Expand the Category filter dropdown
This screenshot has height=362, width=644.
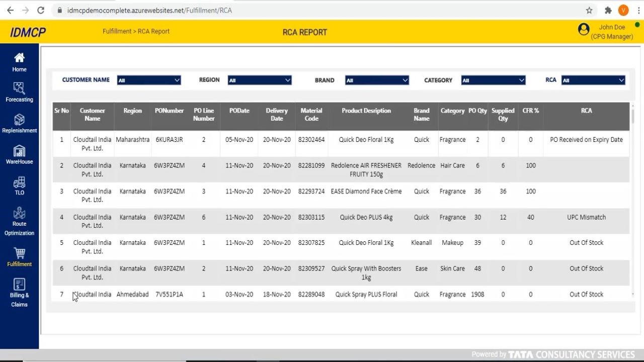pos(493,80)
